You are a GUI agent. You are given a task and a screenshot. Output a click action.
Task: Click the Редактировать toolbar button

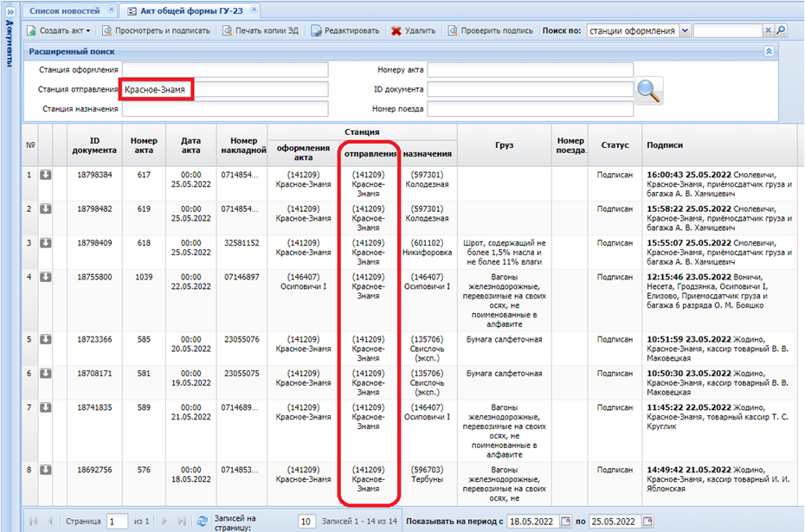click(346, 31)
